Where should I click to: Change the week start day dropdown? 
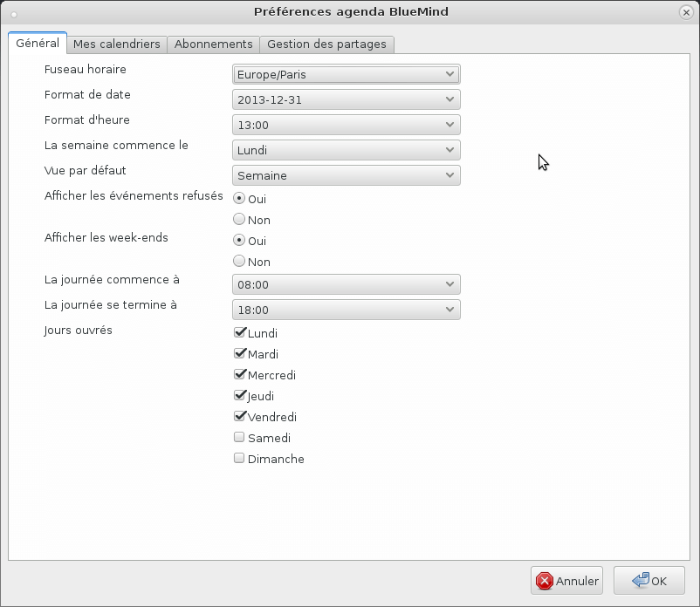pos(346,150)
